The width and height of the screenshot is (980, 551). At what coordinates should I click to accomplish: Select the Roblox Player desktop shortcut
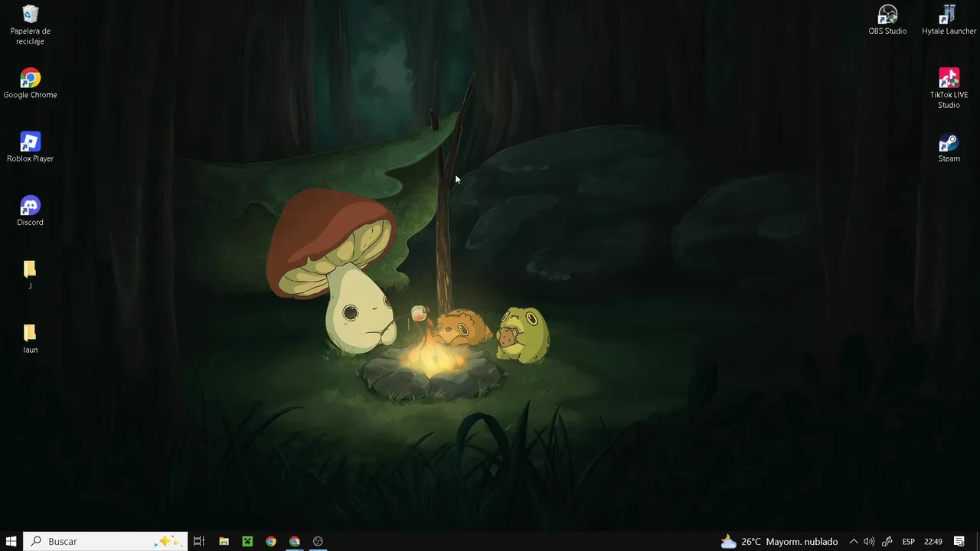click(30, 147)
